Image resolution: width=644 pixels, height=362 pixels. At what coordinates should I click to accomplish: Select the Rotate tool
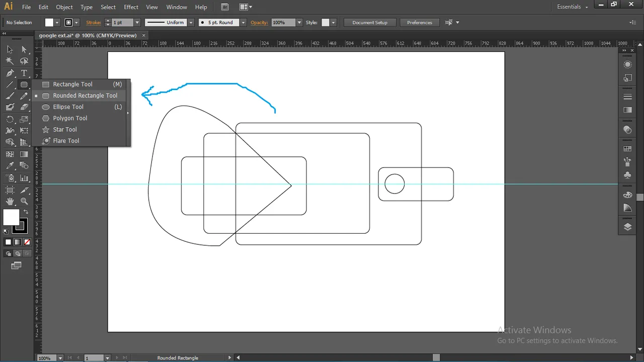point(10,119)
